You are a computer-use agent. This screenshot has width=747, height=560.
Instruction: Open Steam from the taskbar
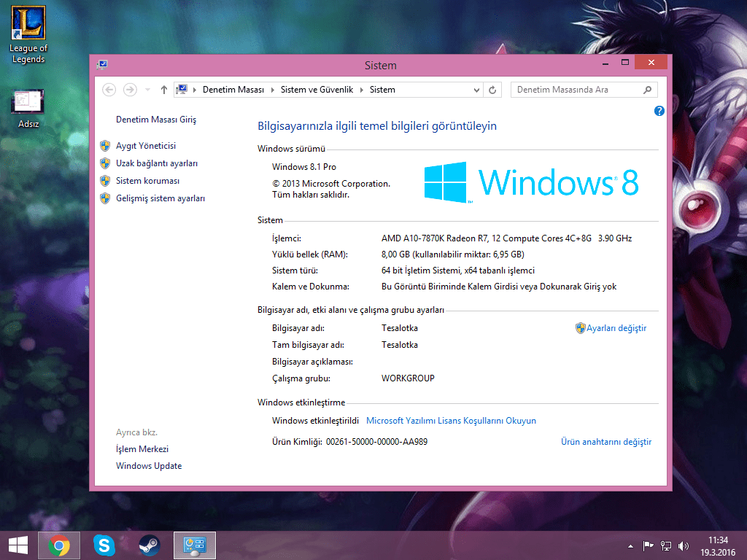(149, 545)
